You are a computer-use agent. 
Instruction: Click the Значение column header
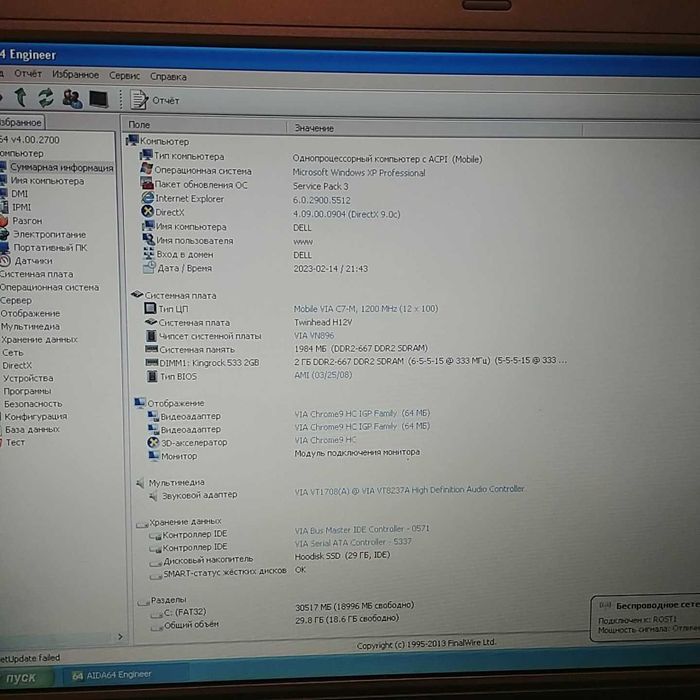pos(435,129)
